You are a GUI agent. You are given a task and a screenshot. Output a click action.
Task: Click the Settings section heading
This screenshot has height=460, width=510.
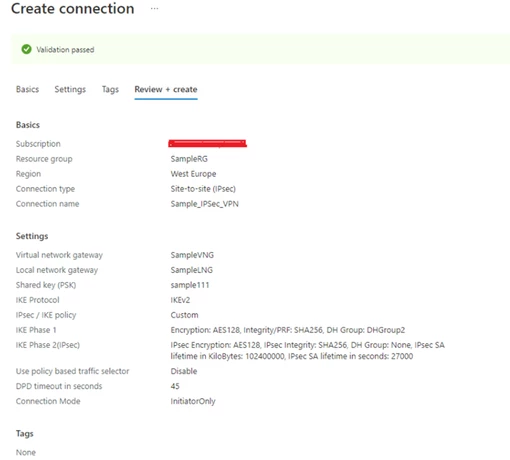point(32,236)
